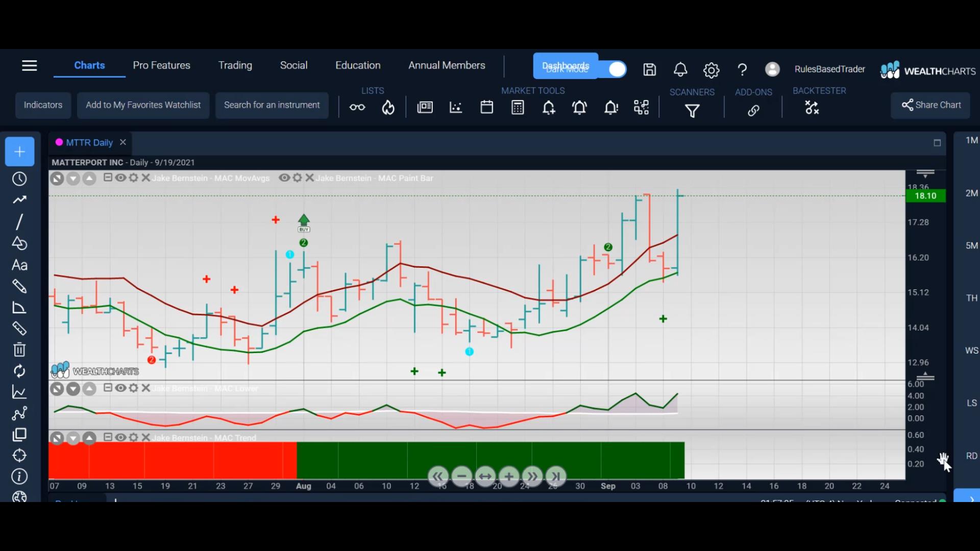Viewport: 980px width, 551px height.
Task: Open settings of MAC Paint Bar indicator
Action: [297, 178]
